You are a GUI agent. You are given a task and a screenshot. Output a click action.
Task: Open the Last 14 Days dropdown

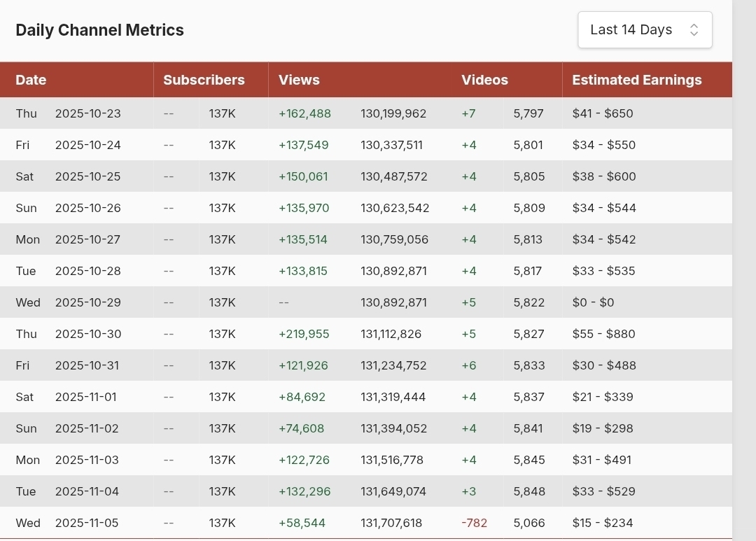click(644, 30)
